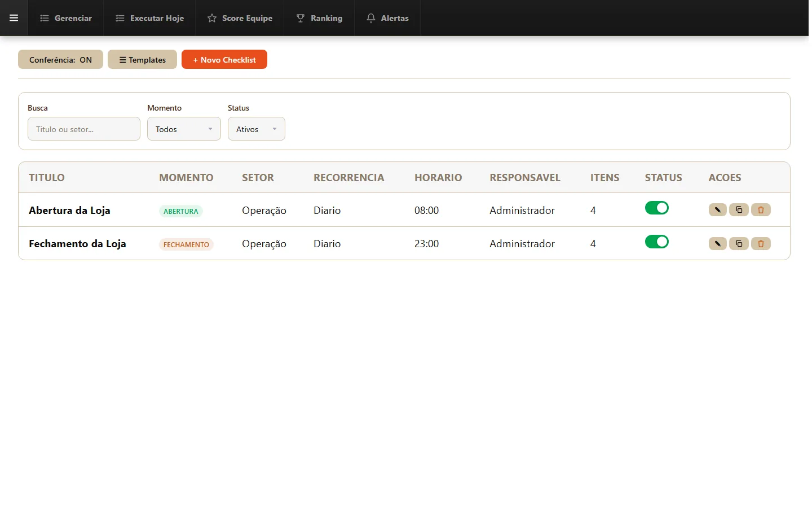The image size is (812, 508).
Task: Switch to Executar Hoje tab
Action: pyautogui.click(x=149, y=18)
